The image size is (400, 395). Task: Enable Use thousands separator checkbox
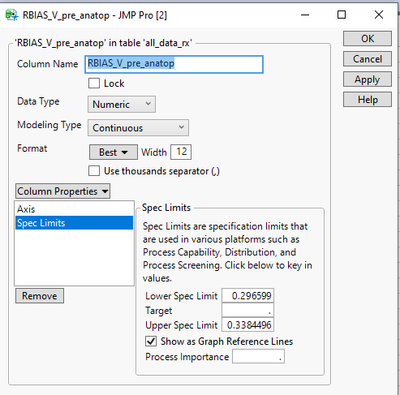point(94,171)
